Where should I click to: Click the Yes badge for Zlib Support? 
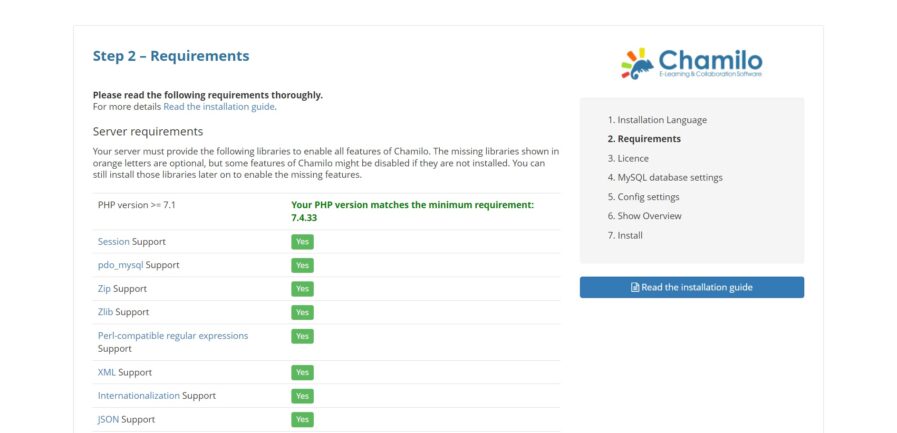click(302, 312)
